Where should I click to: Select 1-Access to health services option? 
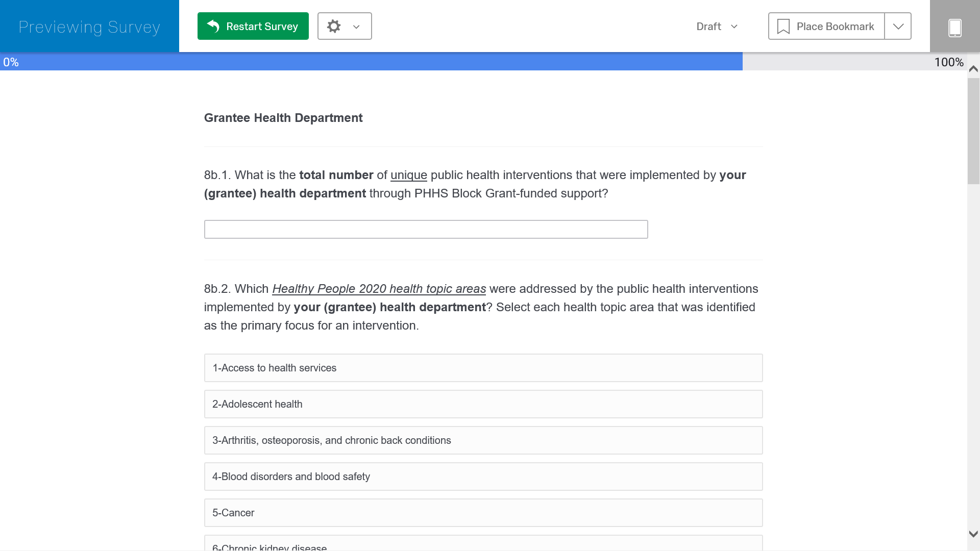click(x=483, y=368)
